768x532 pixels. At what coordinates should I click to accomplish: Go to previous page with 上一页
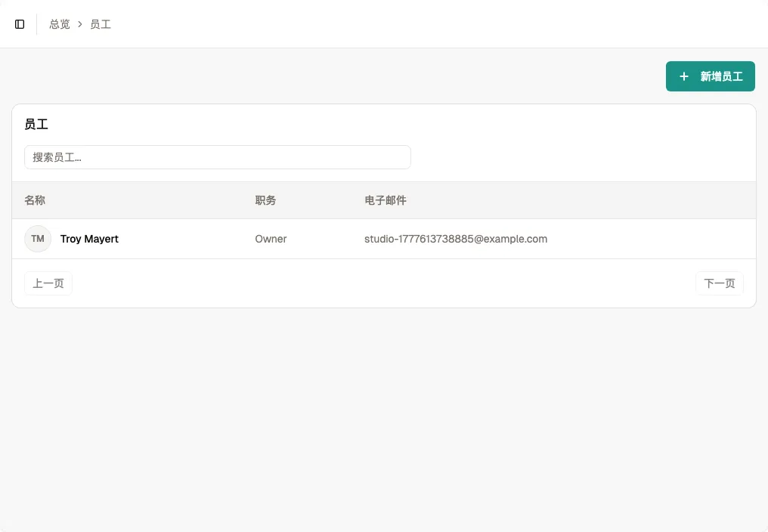(48, 283)
